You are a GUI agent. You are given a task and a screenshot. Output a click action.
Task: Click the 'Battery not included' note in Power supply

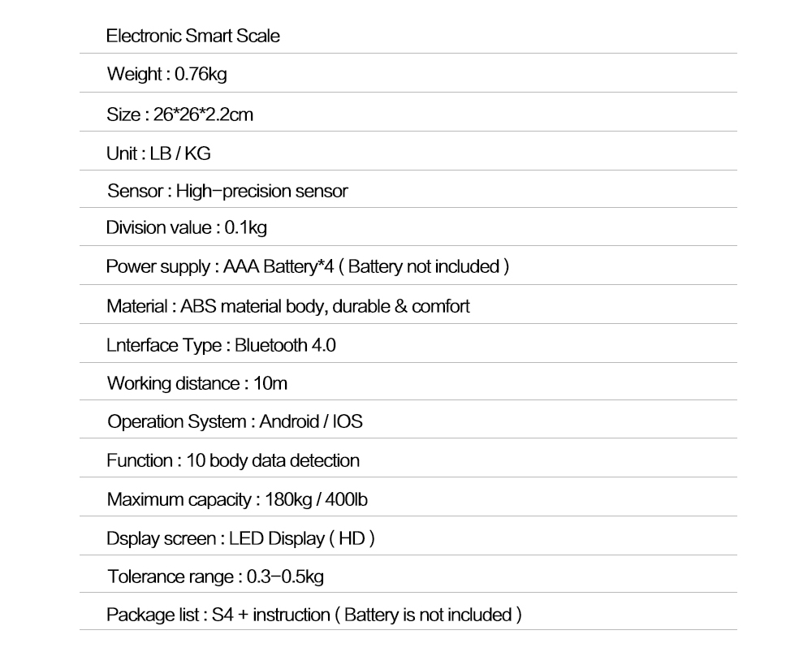(424, 266)
